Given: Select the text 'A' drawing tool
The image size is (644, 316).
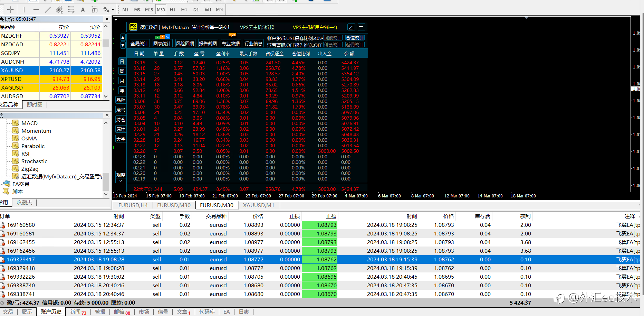Looking at the screenshot, I should point(83,10).
